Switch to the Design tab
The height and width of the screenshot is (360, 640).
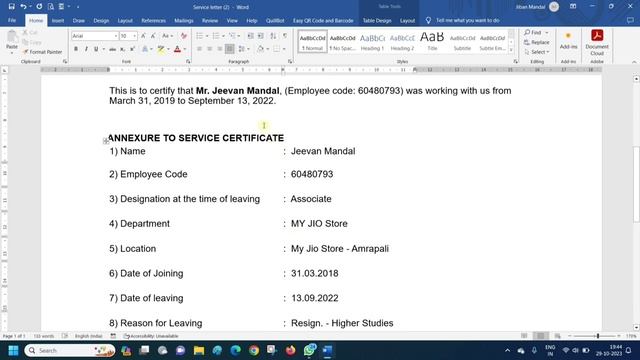pyautogui.click(x=101, y=20)
